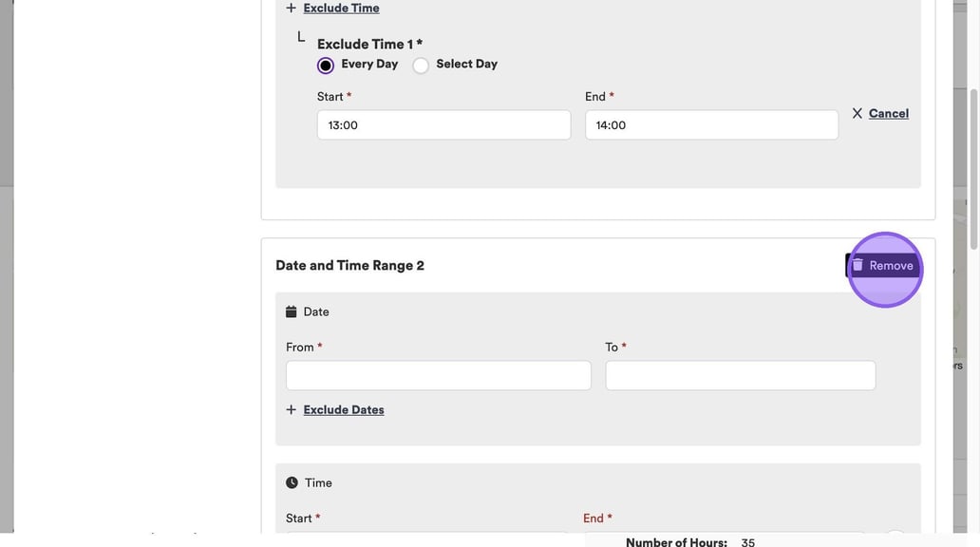Click the clock icon beside Time
The width and height of the screenshot is (980, 547).
click(x=292, y=482)
